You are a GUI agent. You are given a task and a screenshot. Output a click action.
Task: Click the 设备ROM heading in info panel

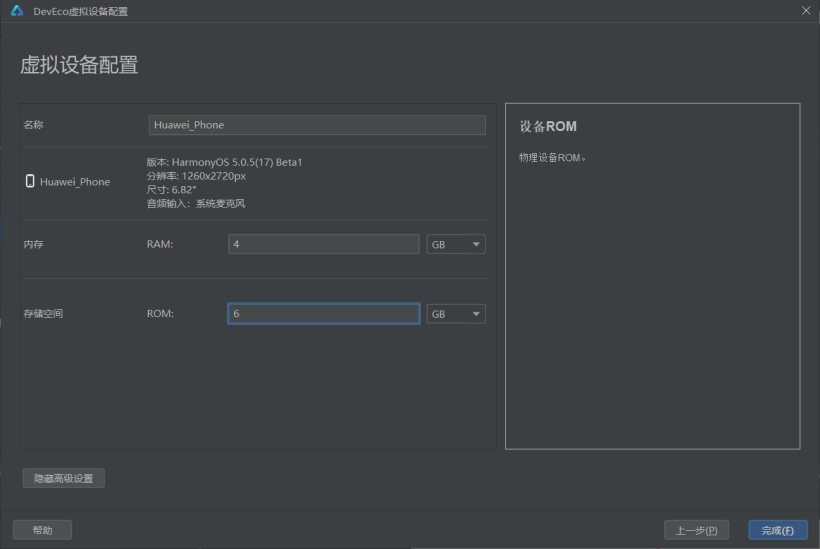click(548, 127)
